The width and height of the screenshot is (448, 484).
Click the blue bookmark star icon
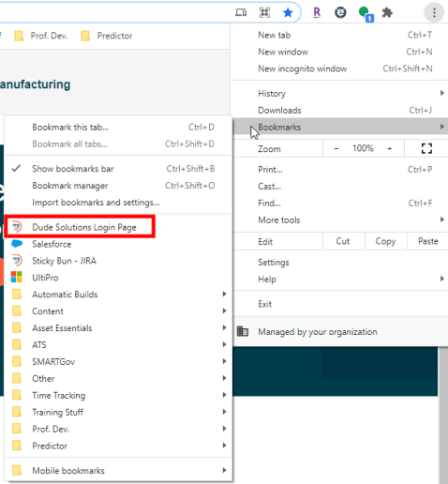click(x=288, y=13)
